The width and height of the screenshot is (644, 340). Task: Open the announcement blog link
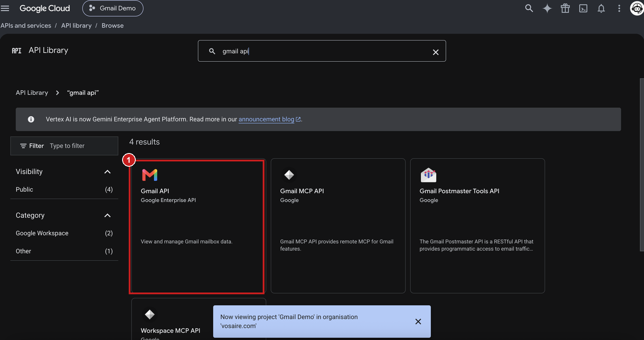[269, 119]
